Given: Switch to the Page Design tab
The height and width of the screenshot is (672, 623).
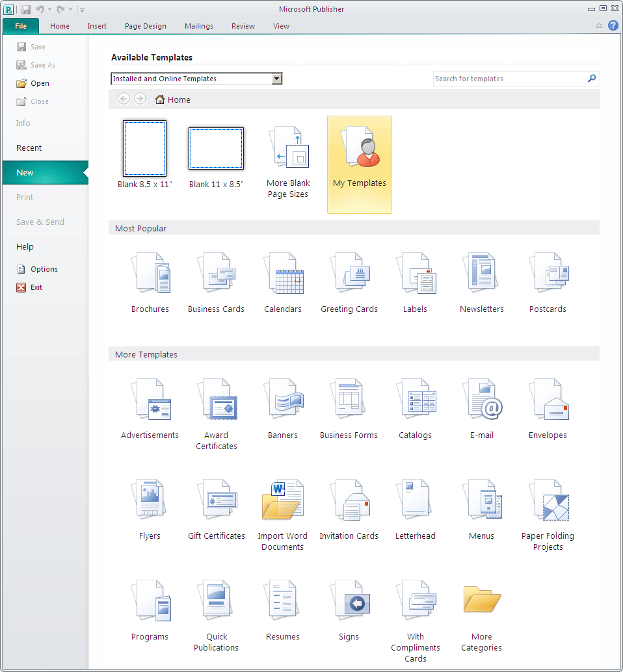Looking at the screenshot, I should (x=146, y=26).
